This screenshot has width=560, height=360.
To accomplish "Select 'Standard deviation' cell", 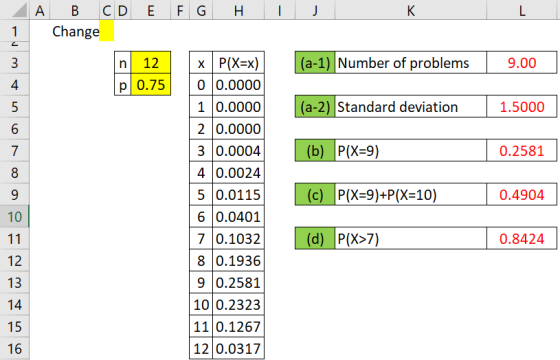I will [411, 107].
